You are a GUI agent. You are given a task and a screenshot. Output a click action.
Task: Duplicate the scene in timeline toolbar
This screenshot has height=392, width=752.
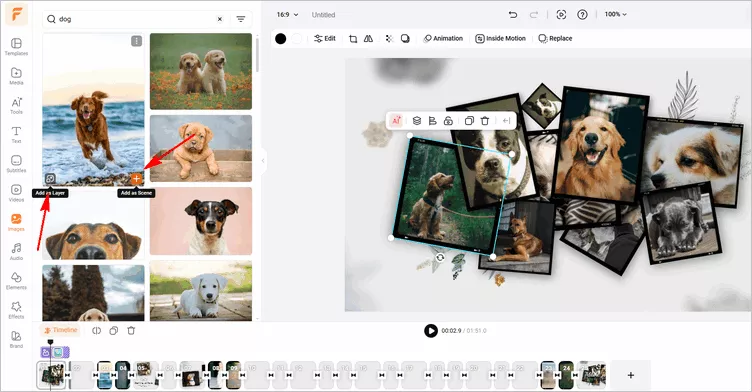click(114, 331)
